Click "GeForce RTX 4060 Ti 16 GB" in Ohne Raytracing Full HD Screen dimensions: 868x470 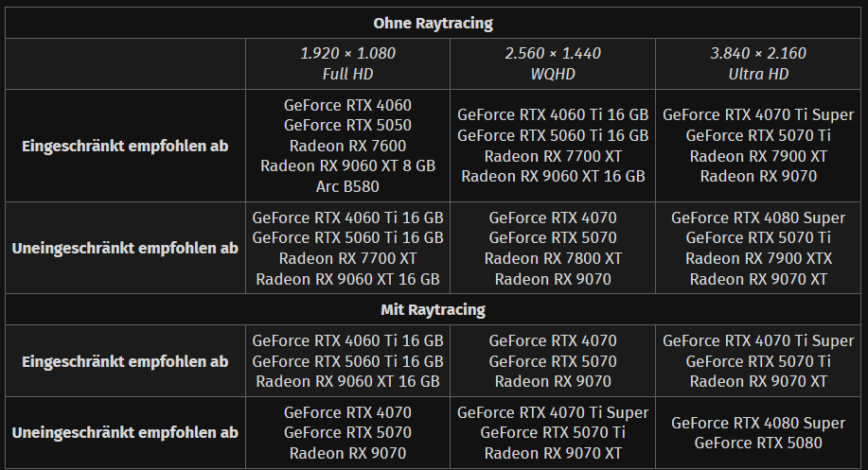pyautogui.click(x=347, y=218)
